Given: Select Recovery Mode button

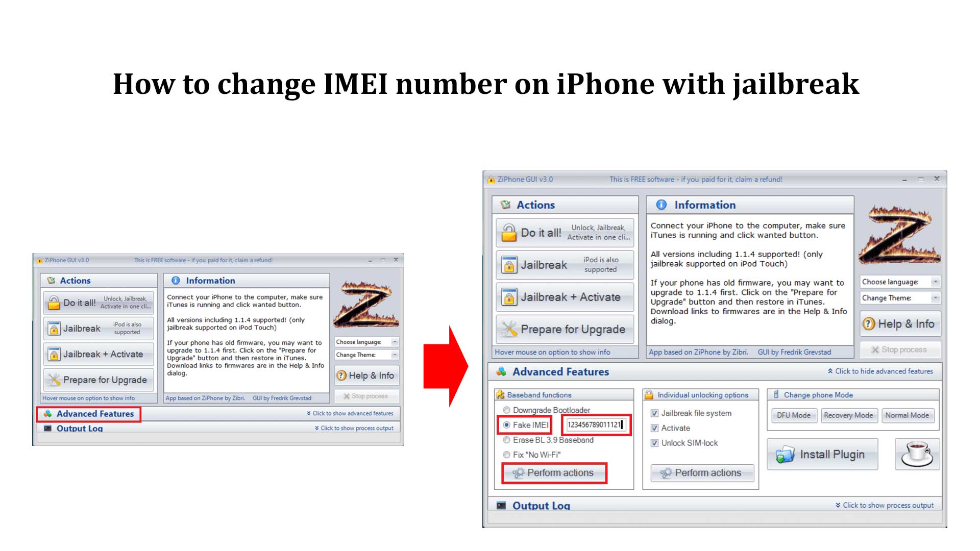Looking at the screenshot, I should (x=849, y=415).
